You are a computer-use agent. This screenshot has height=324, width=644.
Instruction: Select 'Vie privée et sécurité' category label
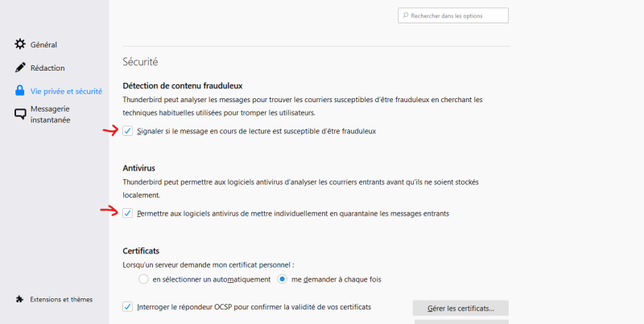(66, 92)
